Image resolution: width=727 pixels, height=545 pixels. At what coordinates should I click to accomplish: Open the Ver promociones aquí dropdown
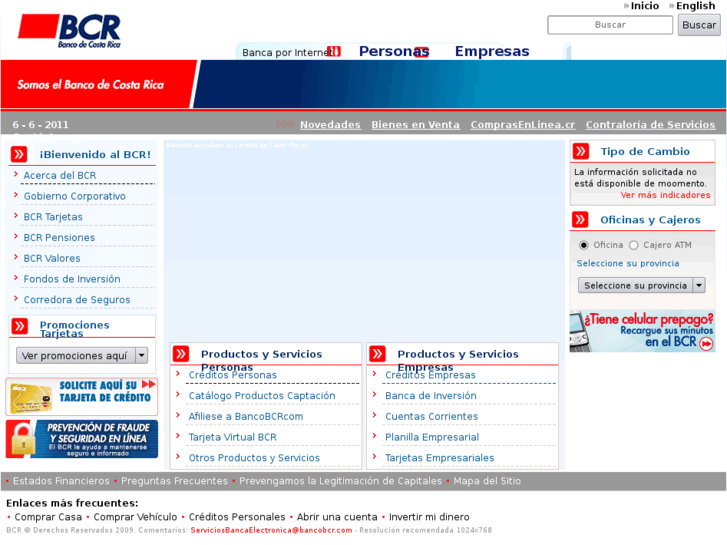(82, 356)
